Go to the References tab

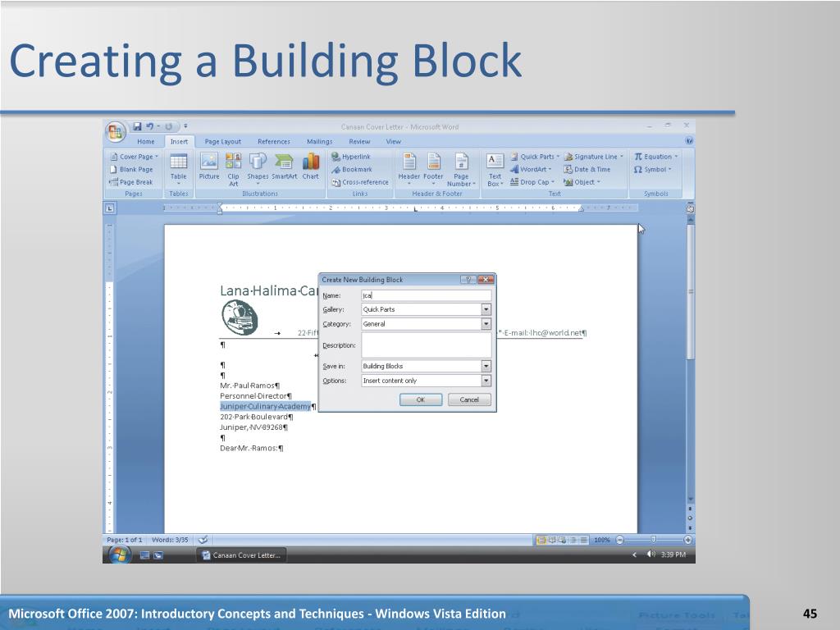tap(274, 141)
